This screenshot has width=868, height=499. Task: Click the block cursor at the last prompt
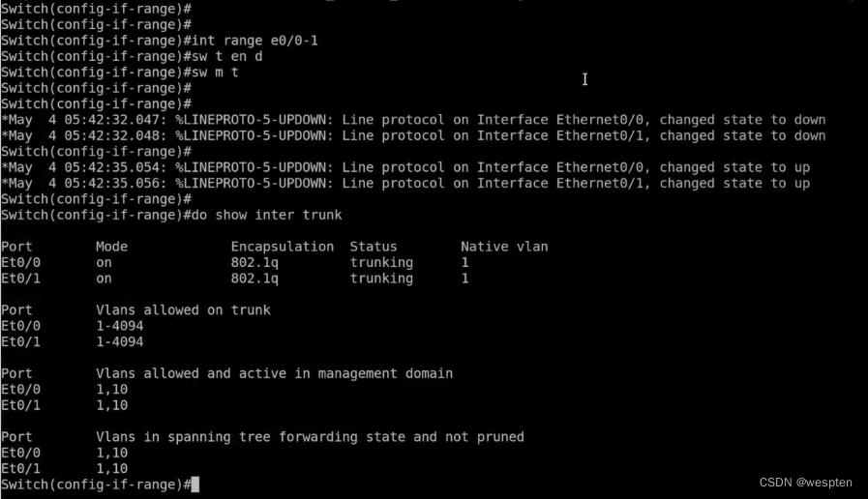click(195, 484)
